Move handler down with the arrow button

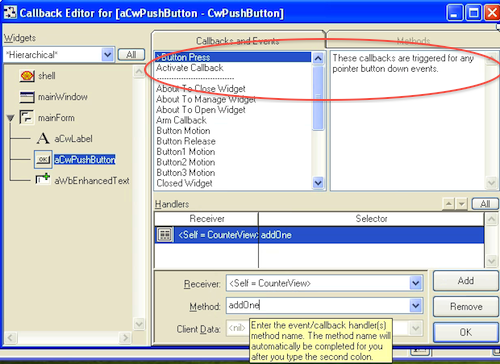pyautogui.click(x=461, y=204)
